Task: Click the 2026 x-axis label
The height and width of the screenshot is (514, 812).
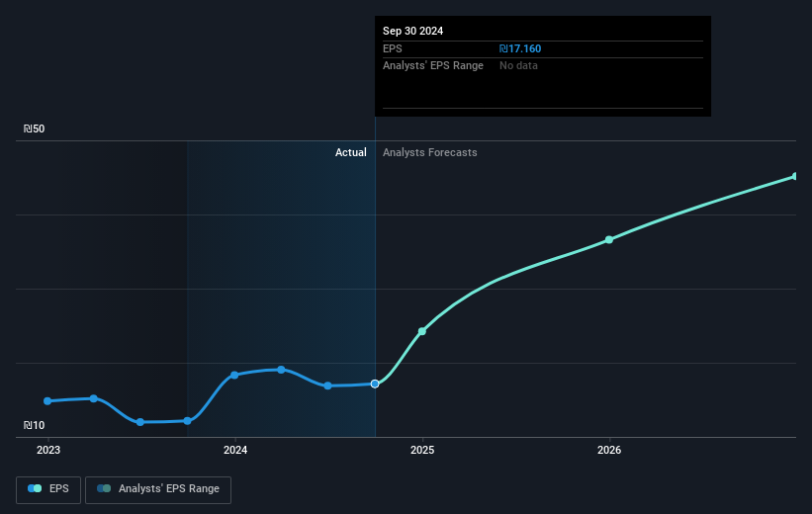Action: click(x=609, y=451)
